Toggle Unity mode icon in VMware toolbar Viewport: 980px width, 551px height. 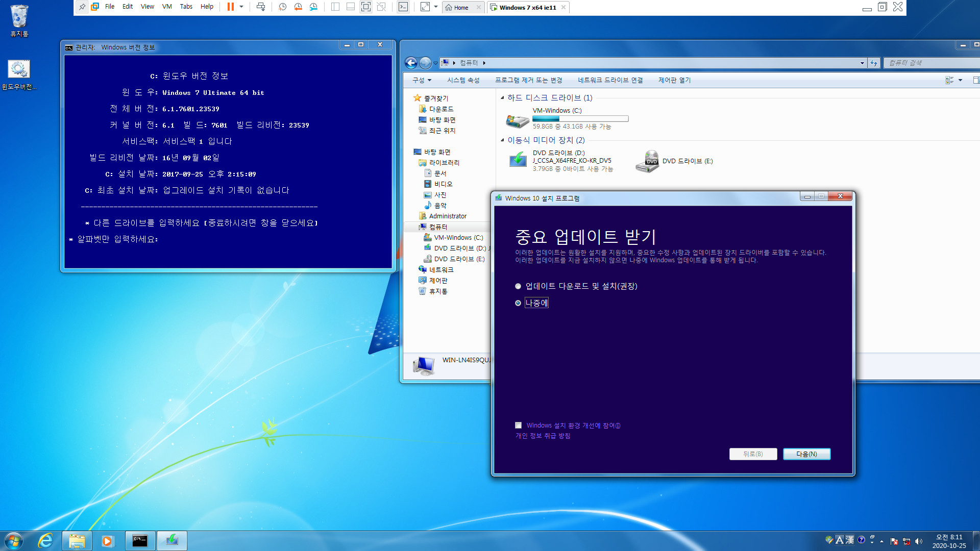pos(381,7)
